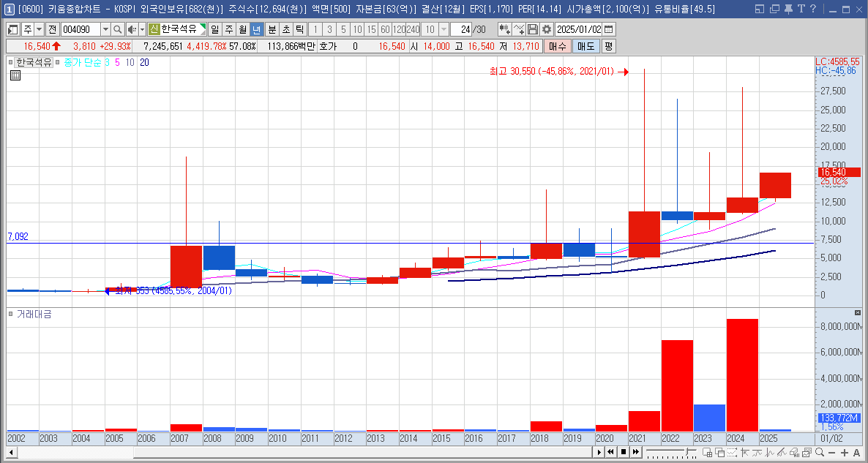This screenshot has height=463, width=868.
Task: Click the title-bar layout panel icon
Action: 760,9
